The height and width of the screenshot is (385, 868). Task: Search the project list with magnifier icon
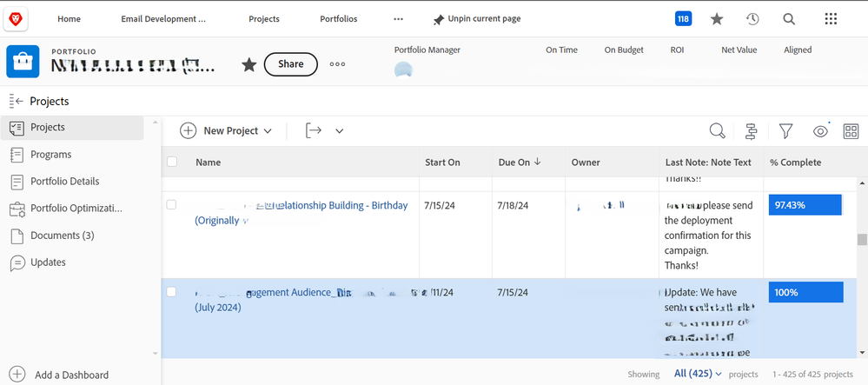(717, 131)
